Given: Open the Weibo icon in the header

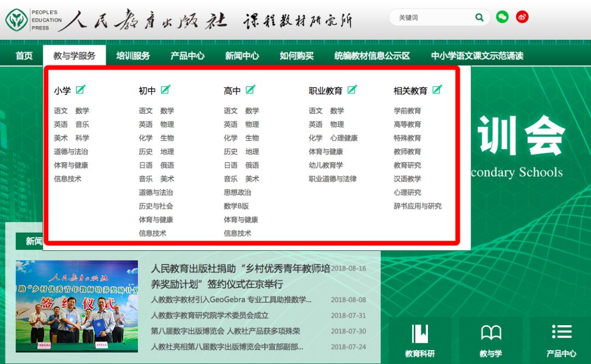Looking at the screenshot, I should pos(522,17).
